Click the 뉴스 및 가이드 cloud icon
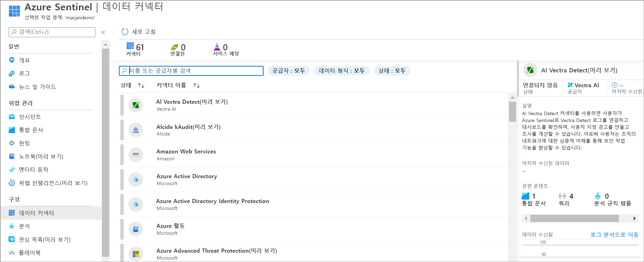The width and height of the screenshot is (644, 262). pyautogui.click(x=12, y=87)
